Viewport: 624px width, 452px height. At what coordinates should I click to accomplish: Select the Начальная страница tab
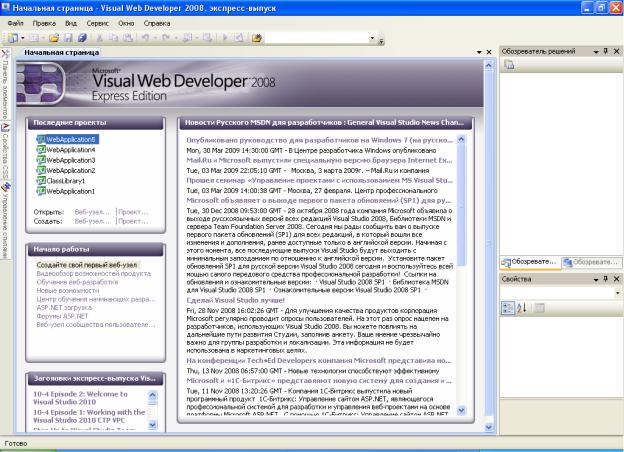click(61, 52)
